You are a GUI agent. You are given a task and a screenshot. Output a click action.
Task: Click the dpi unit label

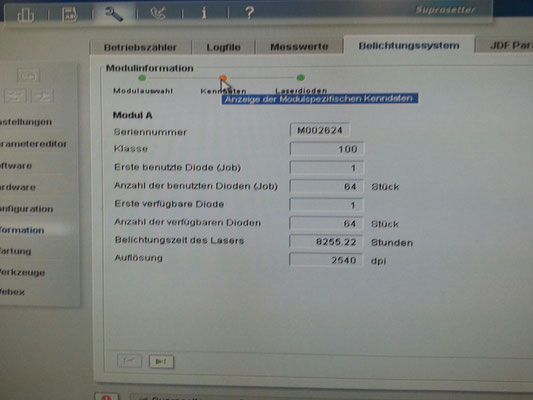coord(378,261)
